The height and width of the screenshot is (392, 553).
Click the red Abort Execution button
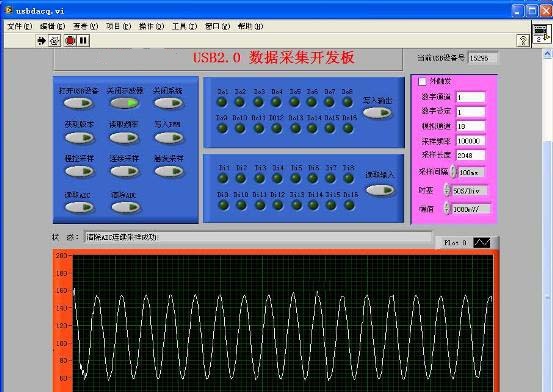pos(70,41)
